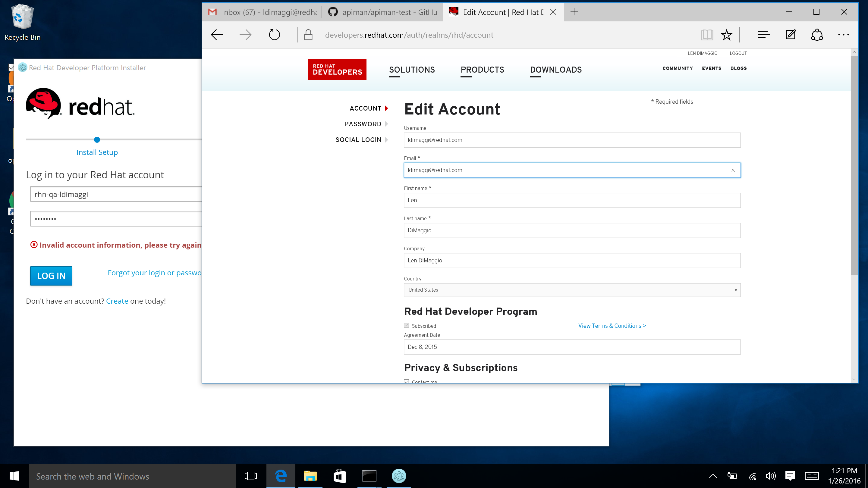Add page to favorites star icon
This screenshot has height=488, width=868.
726,35
